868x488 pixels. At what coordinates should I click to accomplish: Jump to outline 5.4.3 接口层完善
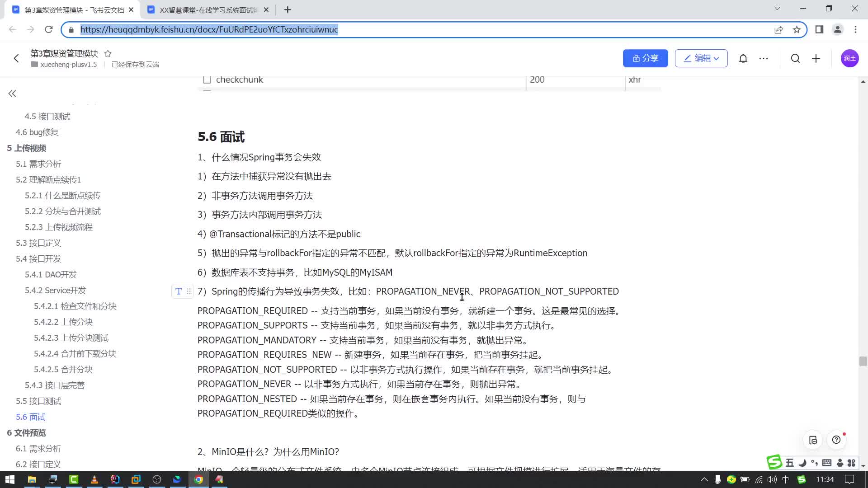click(55, 385)
